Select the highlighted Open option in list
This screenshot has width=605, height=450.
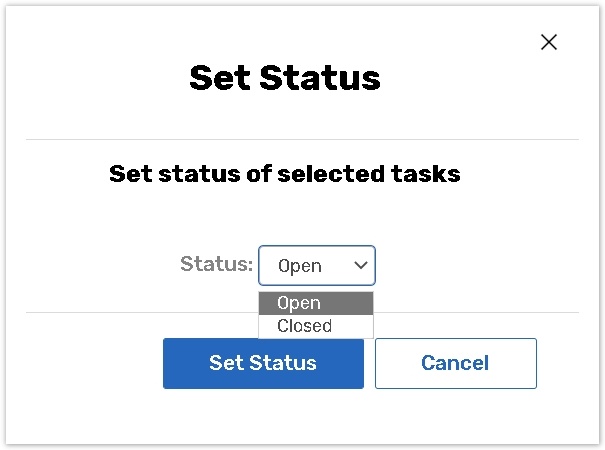click(315, 303)
